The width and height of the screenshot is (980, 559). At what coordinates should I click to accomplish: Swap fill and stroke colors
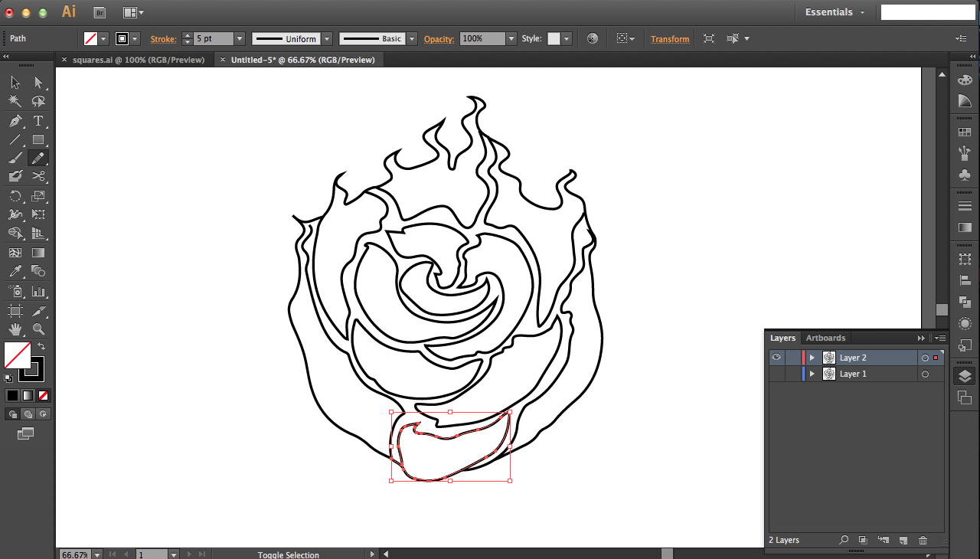(x=41, y=346)
